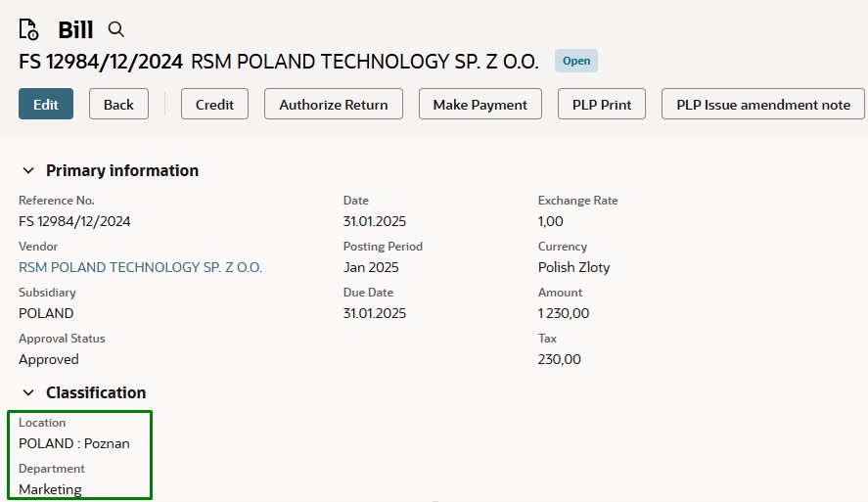Click the Marketing department value
This screenshot has height=502, width=868.
51,489
